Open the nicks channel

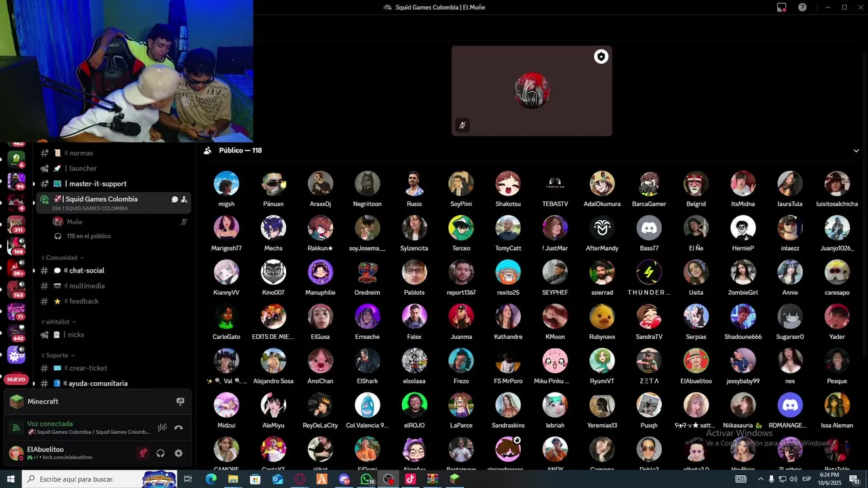[113, 335]
